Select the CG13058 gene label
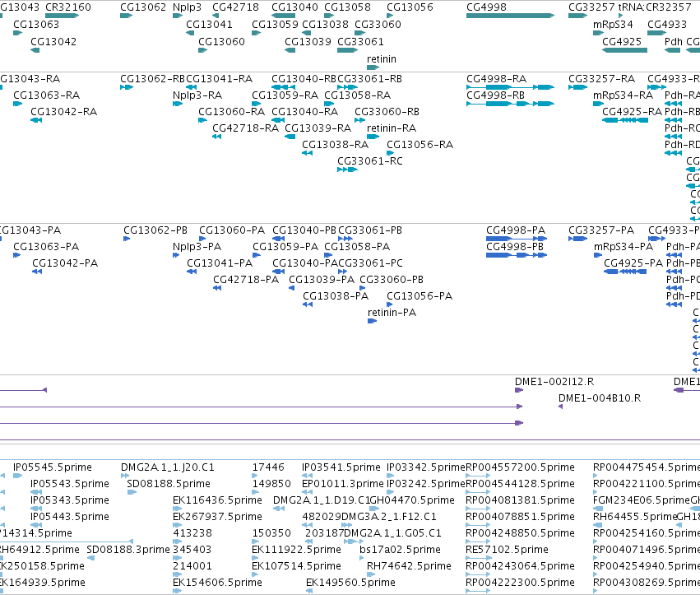700x595 pixels. (x=347, y=7)
